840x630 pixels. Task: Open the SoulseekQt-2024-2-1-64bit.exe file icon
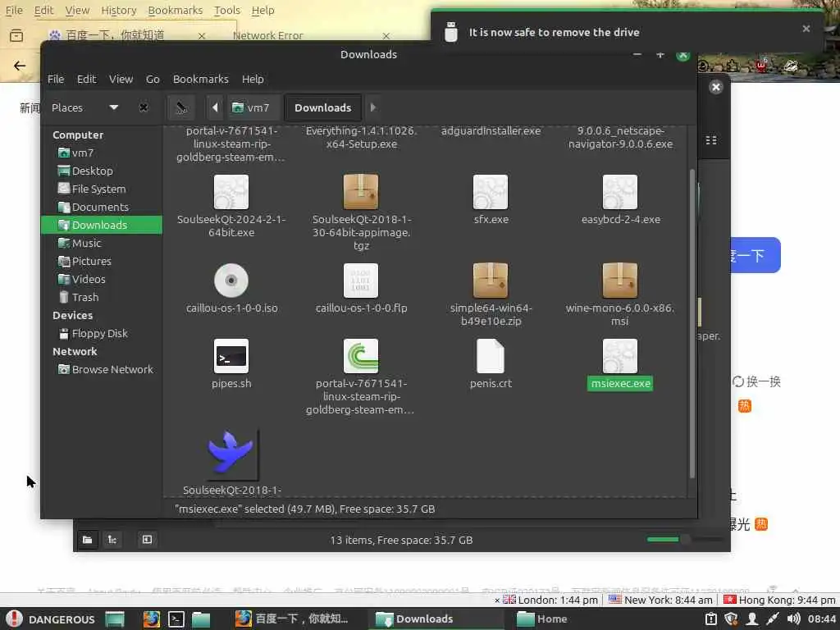pyautogui.click(x=231, y=192)
